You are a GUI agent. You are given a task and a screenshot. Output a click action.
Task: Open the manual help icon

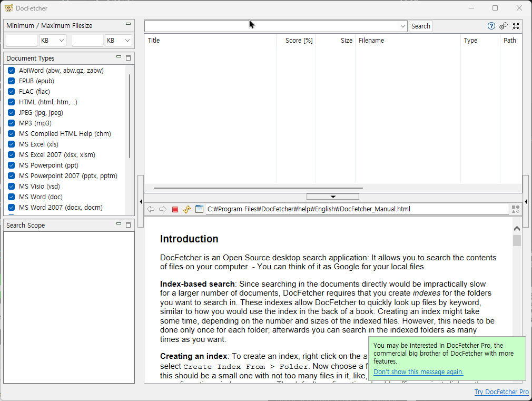pos(491,26)
